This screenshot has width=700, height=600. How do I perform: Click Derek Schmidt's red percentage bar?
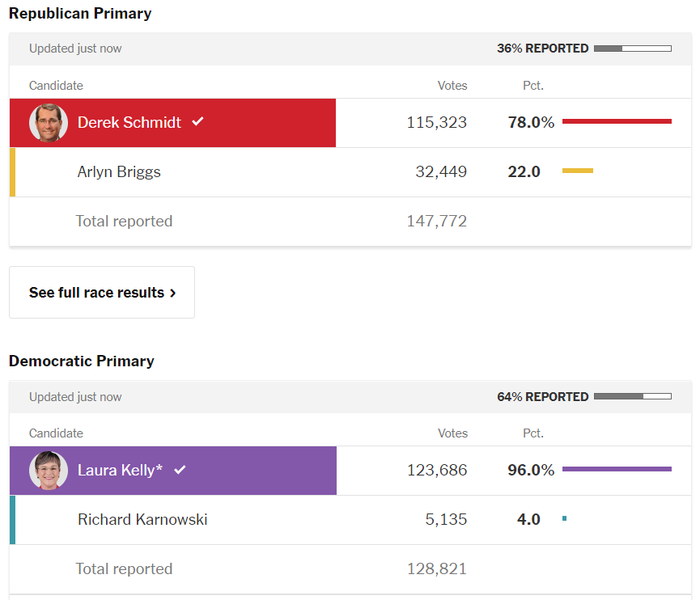pyautogui.click(x=617, y=121)
